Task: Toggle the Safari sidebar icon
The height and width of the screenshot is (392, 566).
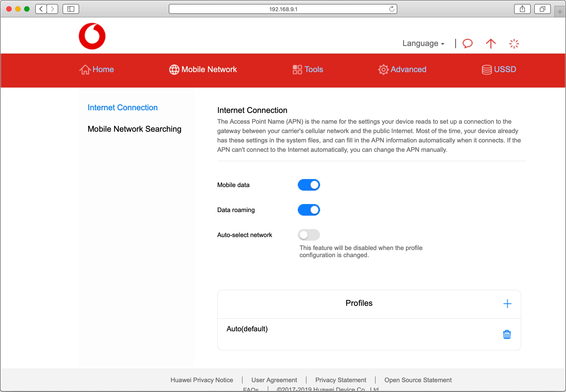Action: [71, 9]
